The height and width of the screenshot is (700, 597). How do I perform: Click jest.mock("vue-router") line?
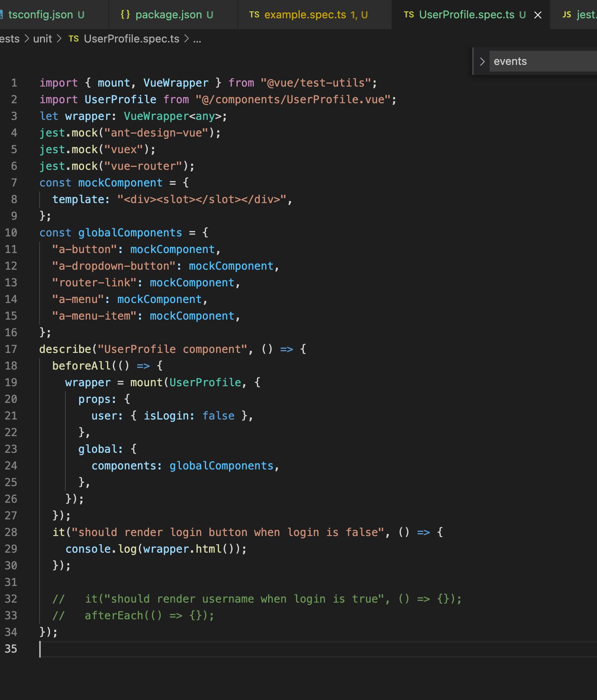pos(117,166)
